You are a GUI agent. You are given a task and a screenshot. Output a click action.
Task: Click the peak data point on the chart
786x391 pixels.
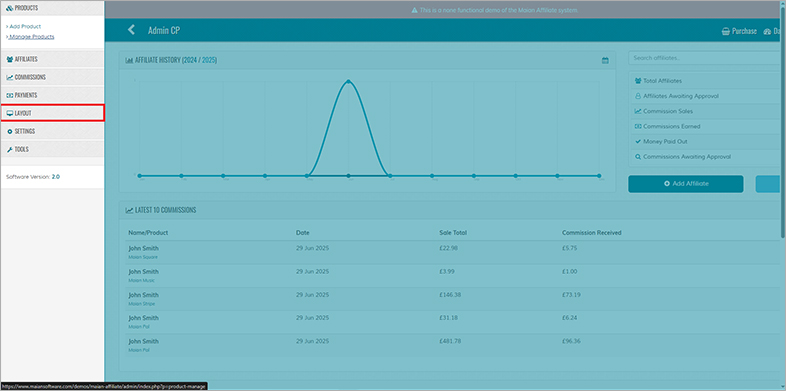348,81
